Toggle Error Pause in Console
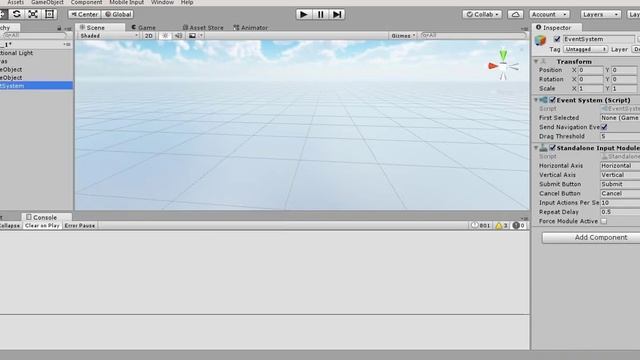The height and width of the screenshot is (360, 640). [80, 225]
